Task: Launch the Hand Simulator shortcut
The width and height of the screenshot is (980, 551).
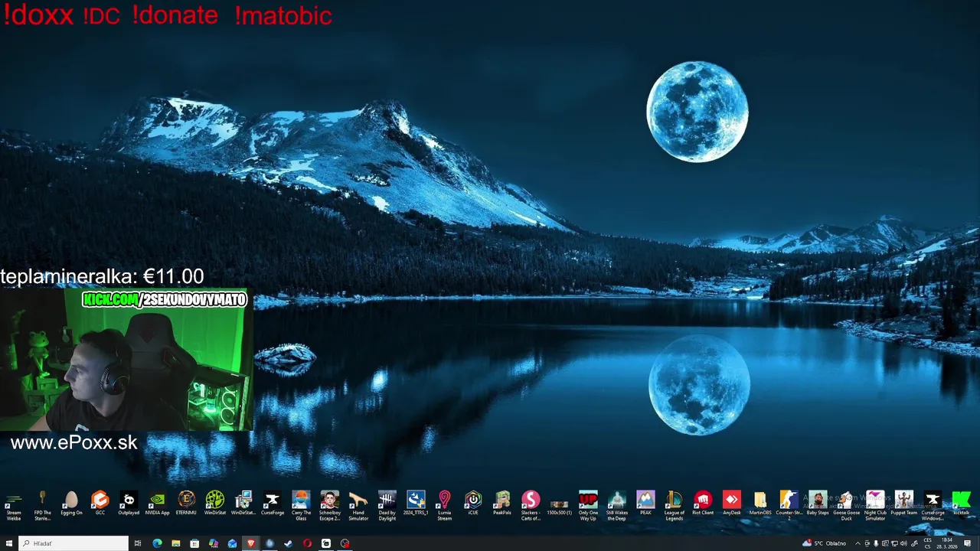Action: [358, 506]
